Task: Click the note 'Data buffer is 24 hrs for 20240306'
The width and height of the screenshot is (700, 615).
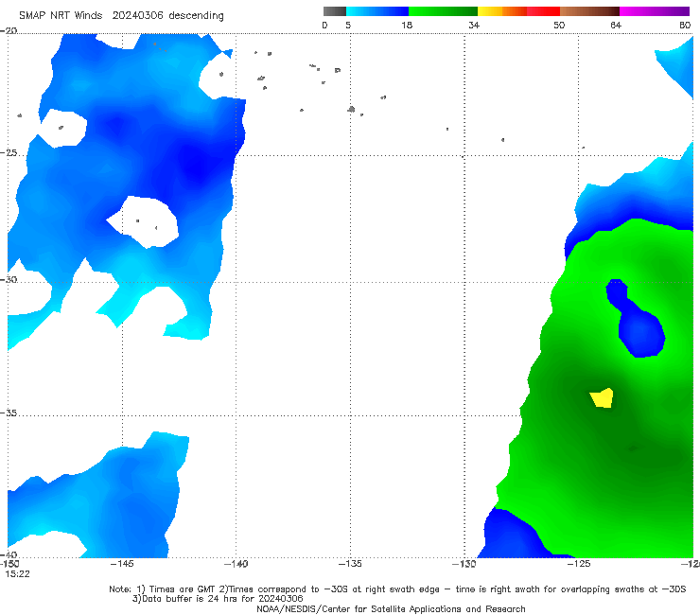Action: pos(218,599)
